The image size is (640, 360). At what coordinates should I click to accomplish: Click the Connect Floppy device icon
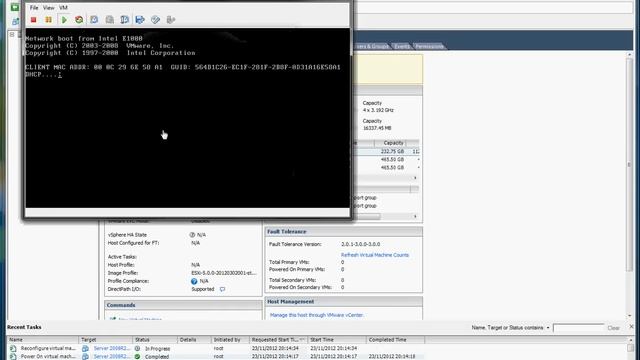coord(140,20)
